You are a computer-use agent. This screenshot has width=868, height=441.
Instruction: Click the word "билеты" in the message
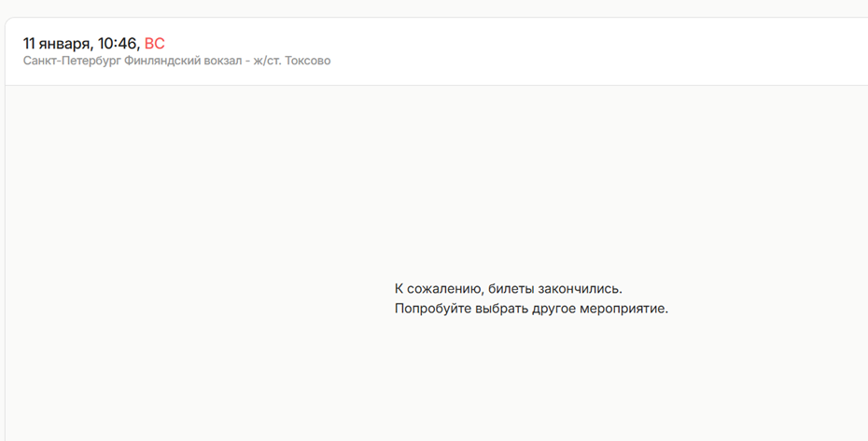511,289
